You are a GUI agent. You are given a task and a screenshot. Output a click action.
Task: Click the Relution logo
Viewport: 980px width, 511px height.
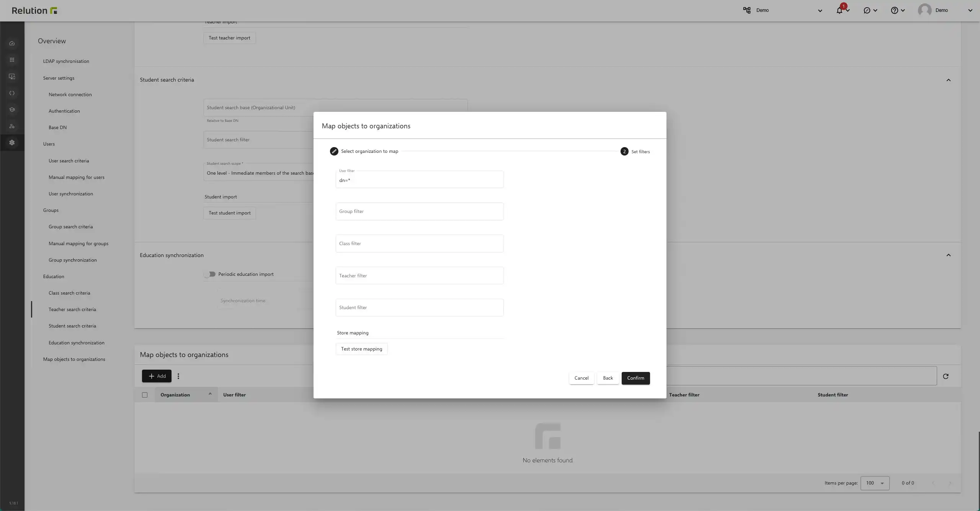(x=34, y=10)
